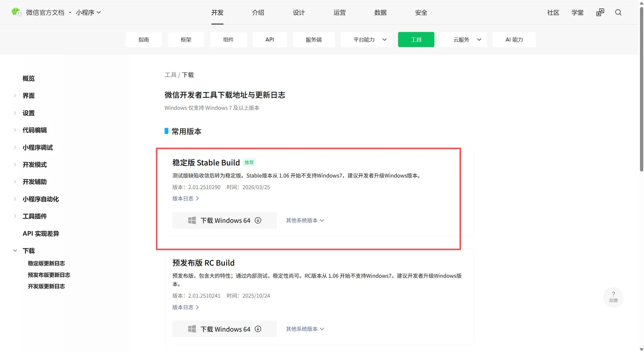Select the 服务端 sub-navigation tab
Screen dimensions: 644x352
pos(314,39)
